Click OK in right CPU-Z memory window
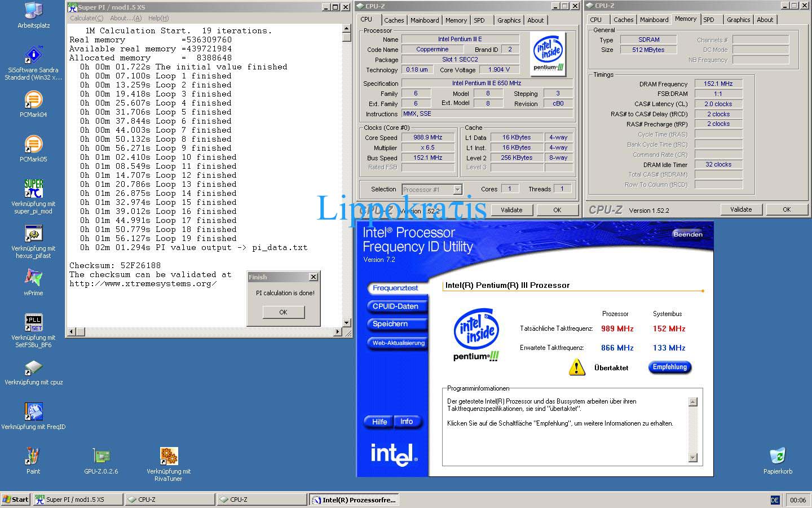The image size is (812, 508). coord(787,209)
